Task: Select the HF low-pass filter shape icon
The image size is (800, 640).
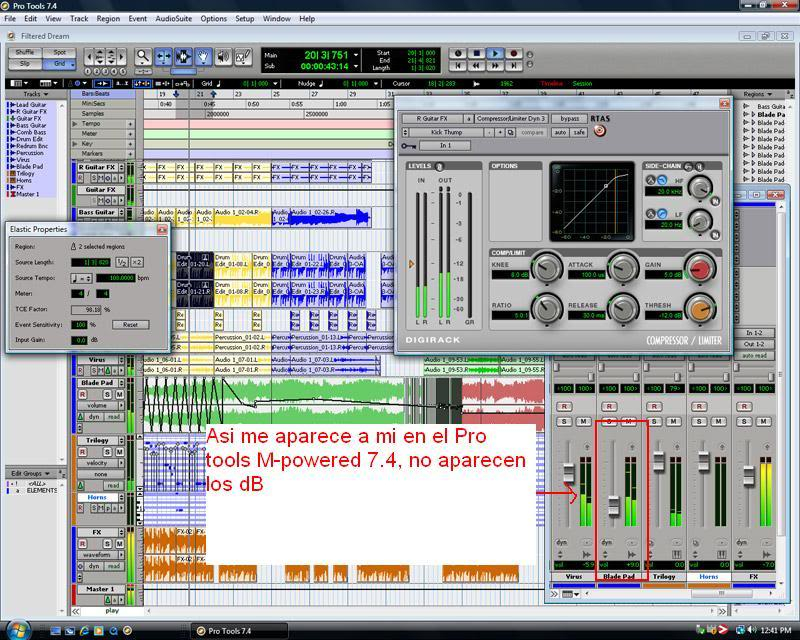Action: coord(662,180)
